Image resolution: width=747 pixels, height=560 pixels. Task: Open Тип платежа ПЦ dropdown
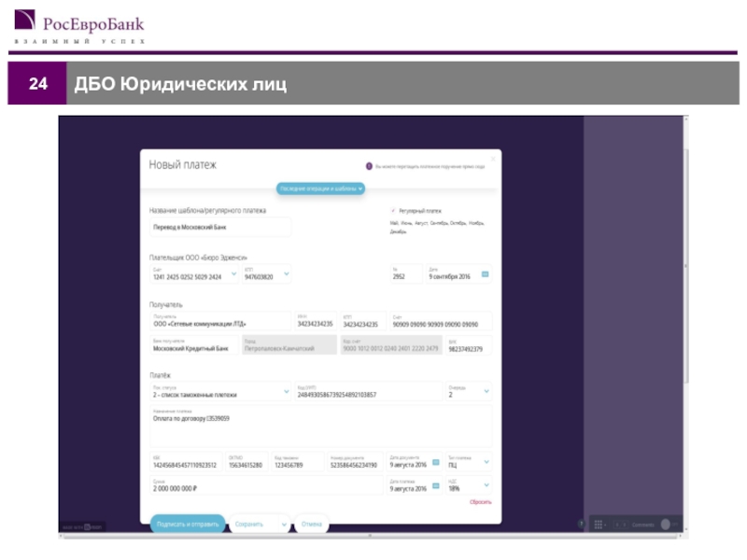coord(486,462)
